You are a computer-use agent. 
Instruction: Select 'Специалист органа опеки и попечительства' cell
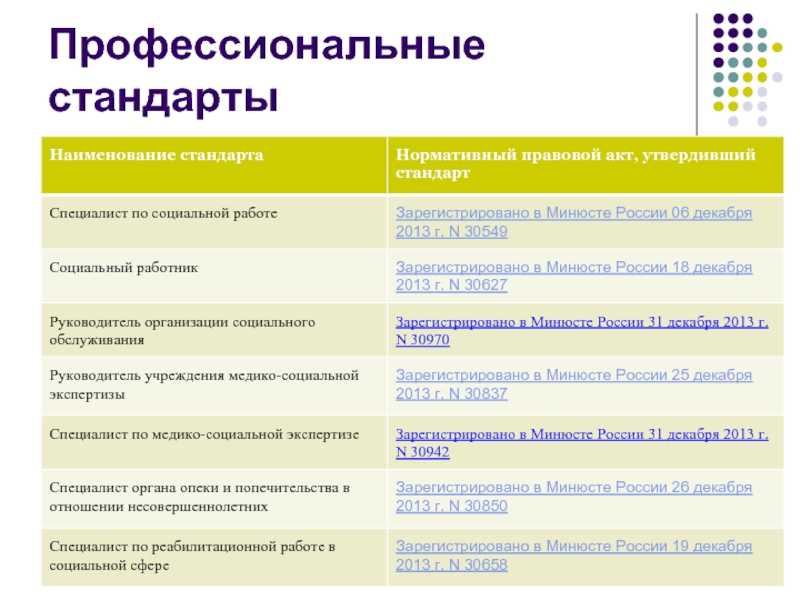[214, 498]
